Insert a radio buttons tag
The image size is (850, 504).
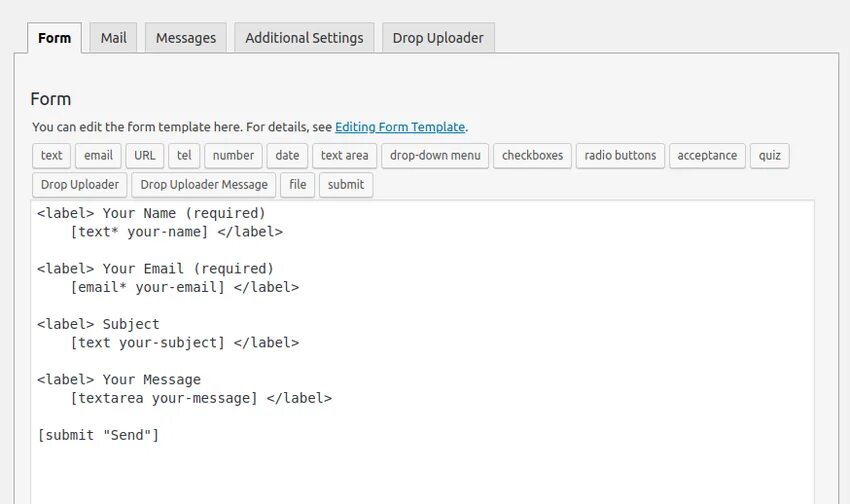pos(620,155)
